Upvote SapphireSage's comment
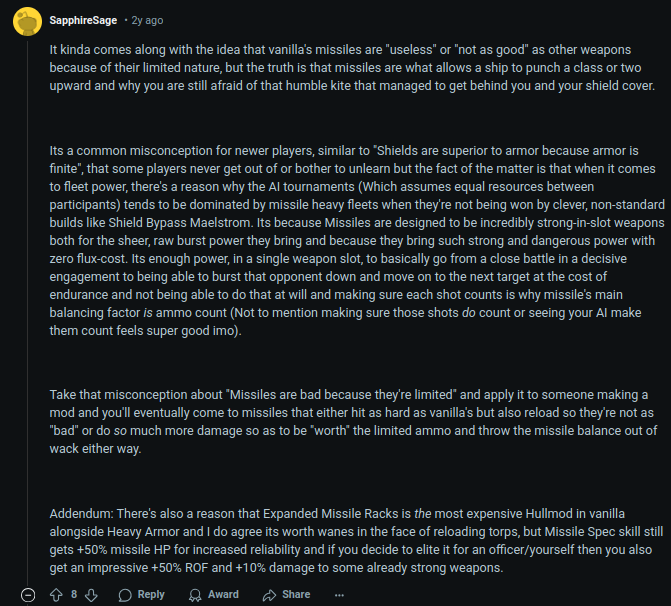 56,595
